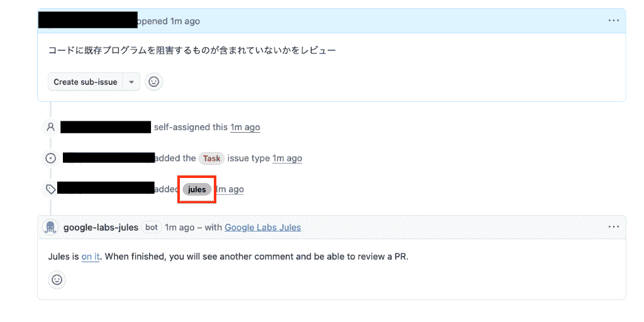Click the Jules comment 1m ago timestamp
The height and width of the screenshot is (322, 644).
(179, 227)
